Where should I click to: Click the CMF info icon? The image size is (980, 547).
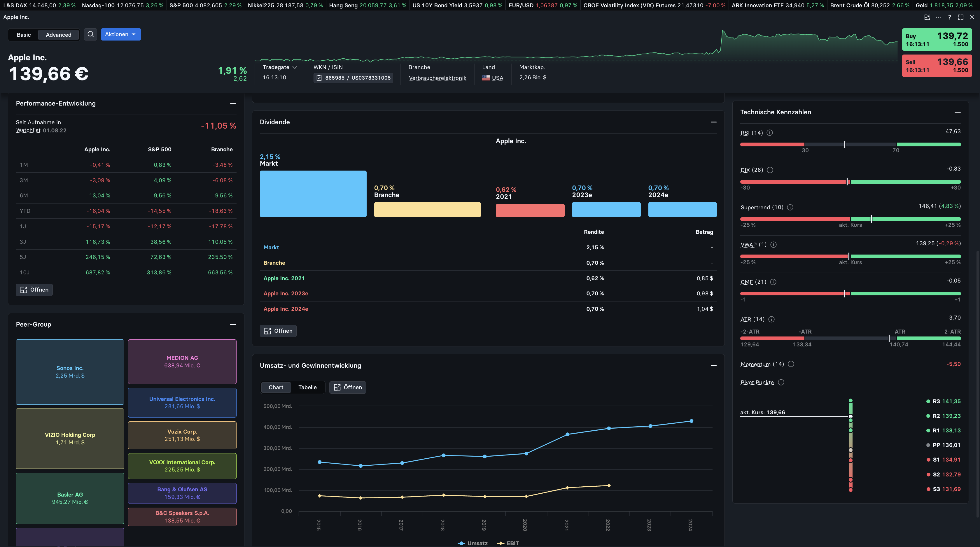(773, 282)
